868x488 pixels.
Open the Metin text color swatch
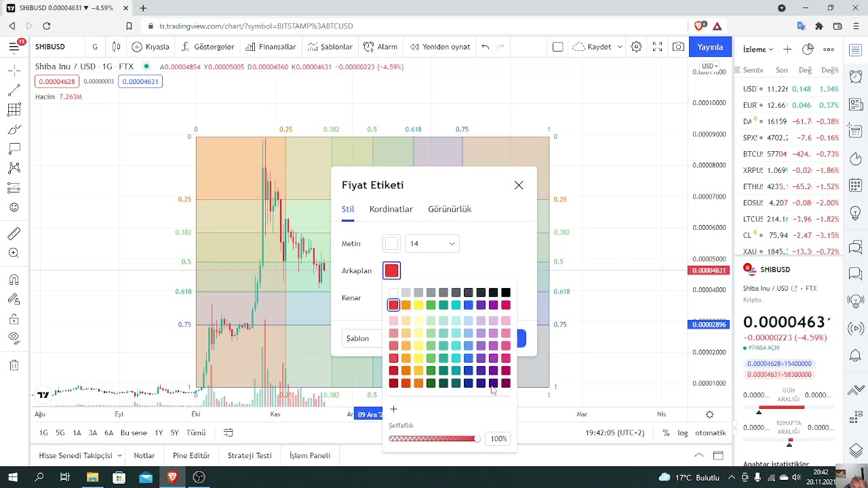(x=392, y=243)
